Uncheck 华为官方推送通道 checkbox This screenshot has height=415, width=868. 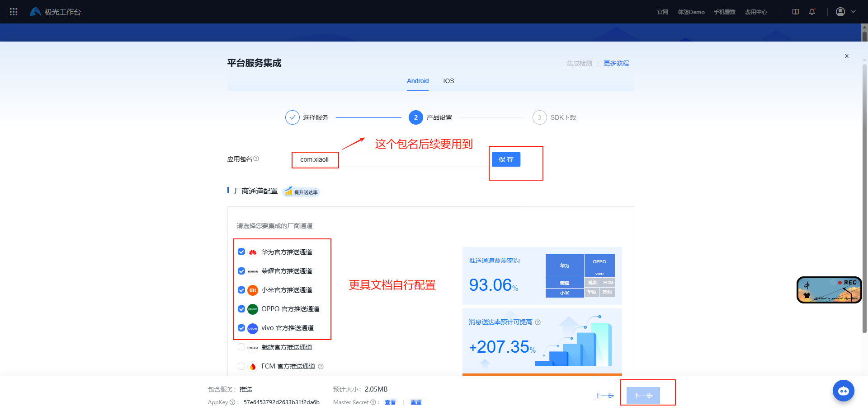tap(241, 252)
